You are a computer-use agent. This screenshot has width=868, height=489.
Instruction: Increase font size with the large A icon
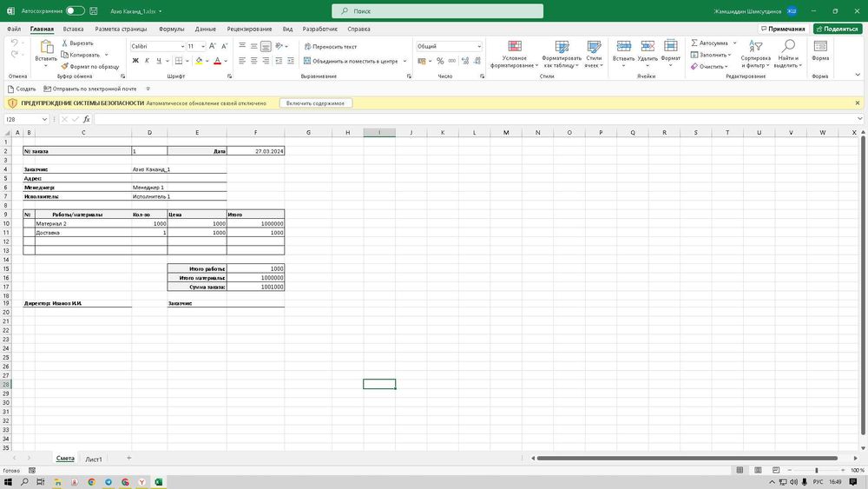coord(213,47)
